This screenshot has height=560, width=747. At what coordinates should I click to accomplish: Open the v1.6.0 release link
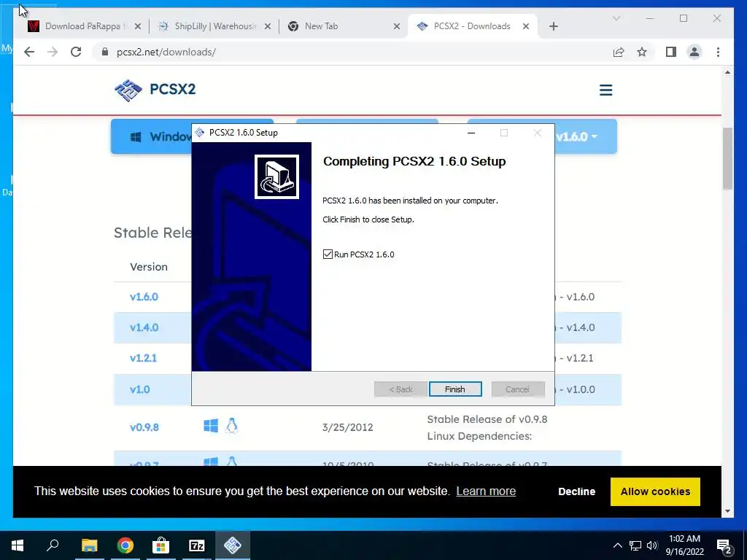click(144, 297)
